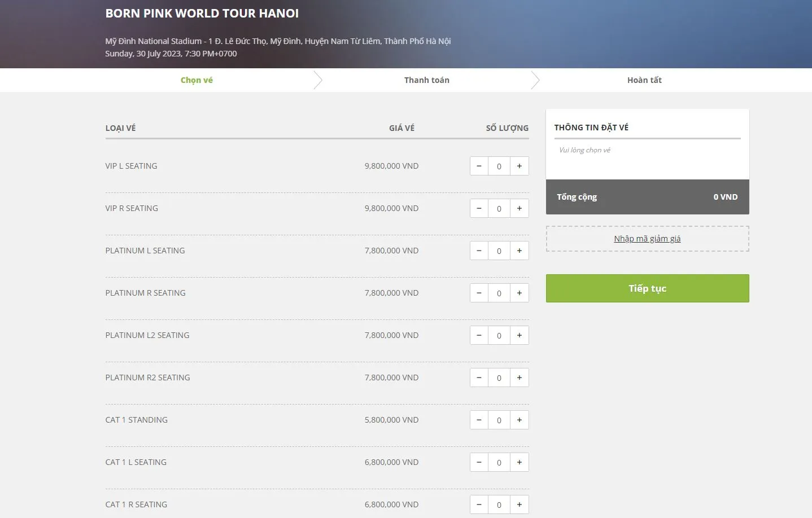
Task: Click minus for PLATINUM L SEATING
Action: [x=479, y=251]
